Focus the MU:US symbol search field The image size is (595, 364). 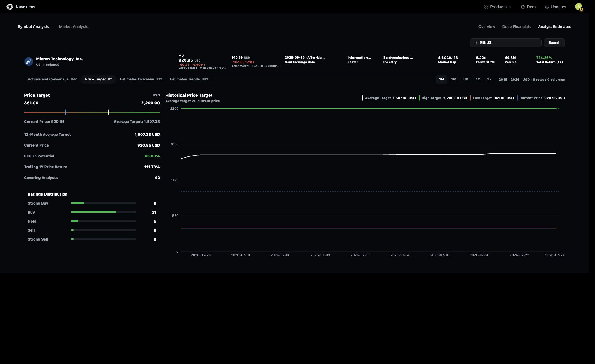(505, 43)
